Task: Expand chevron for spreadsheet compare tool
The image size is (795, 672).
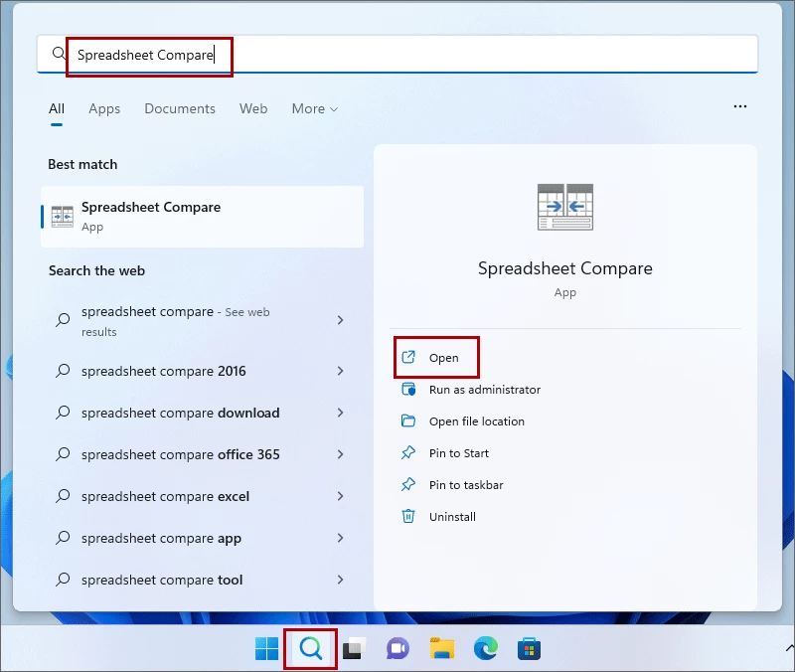Action: (x=340, y=580)
